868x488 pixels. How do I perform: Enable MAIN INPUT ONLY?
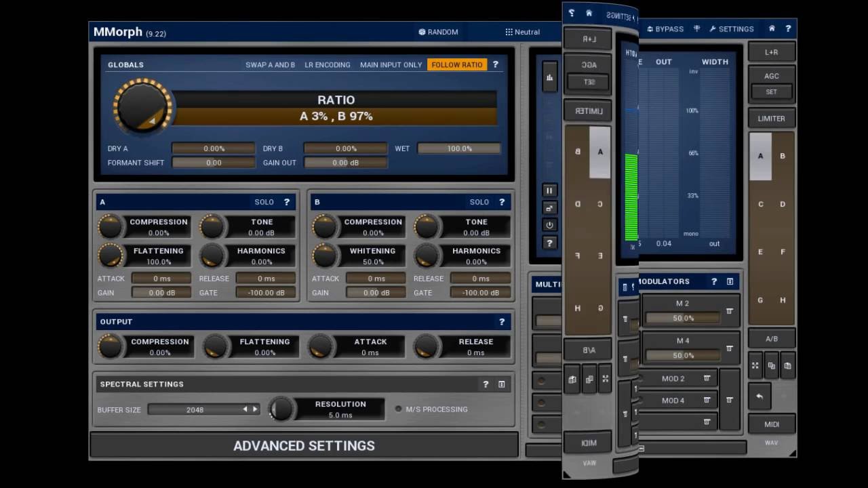391,65
